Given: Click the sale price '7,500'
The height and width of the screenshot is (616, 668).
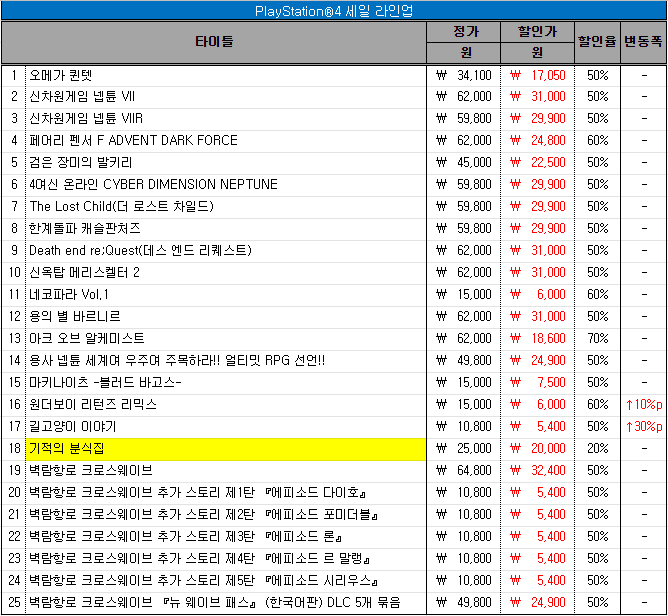Looking at the screenshot, I should (x=551, y=383).
